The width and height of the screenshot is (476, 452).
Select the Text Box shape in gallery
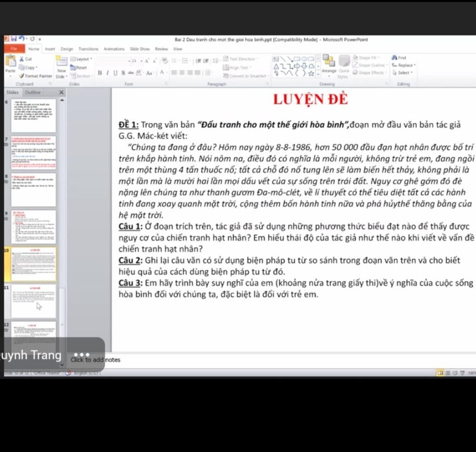point(276,59)
